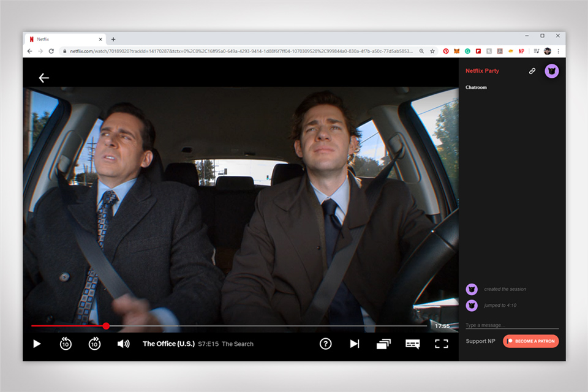Go back using the player arrow
The height and width of the screenshot is (392, 588).
point(44,78)
